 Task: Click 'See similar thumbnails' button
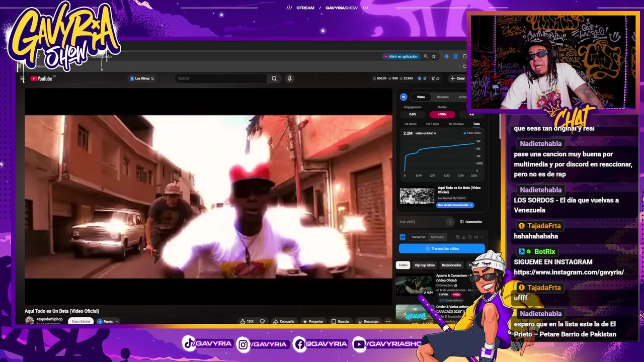(x=455, y=205)
